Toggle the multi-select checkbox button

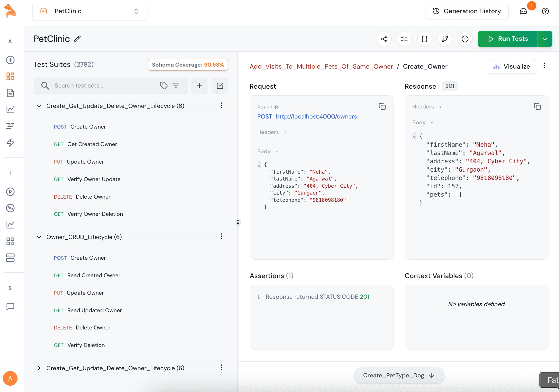pyautogui.click(x=220, y=86)
